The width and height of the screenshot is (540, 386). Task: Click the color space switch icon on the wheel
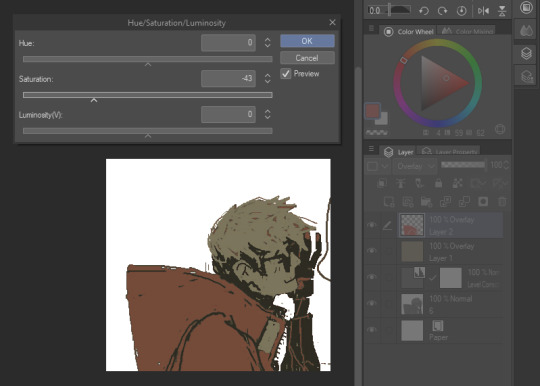tap(500, 129)
